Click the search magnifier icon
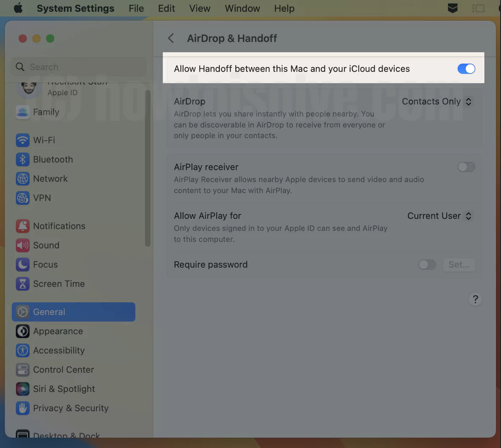 pos(20,67)
